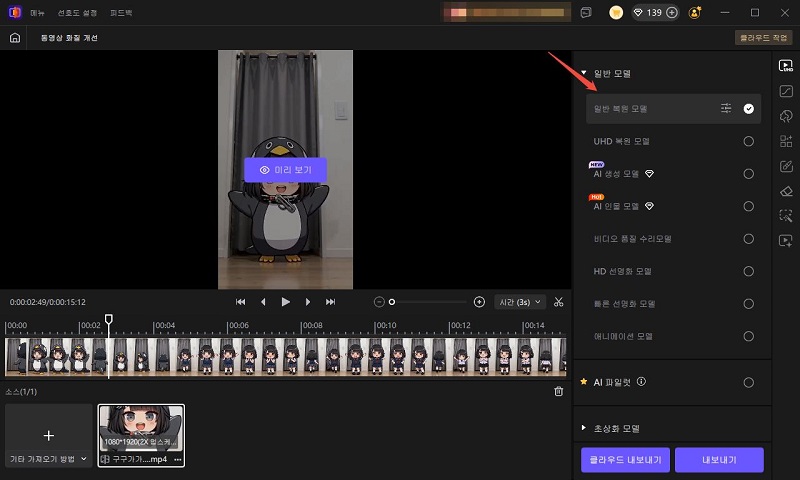
Task: Open 선호도 설정 menu
Action: 77,13
